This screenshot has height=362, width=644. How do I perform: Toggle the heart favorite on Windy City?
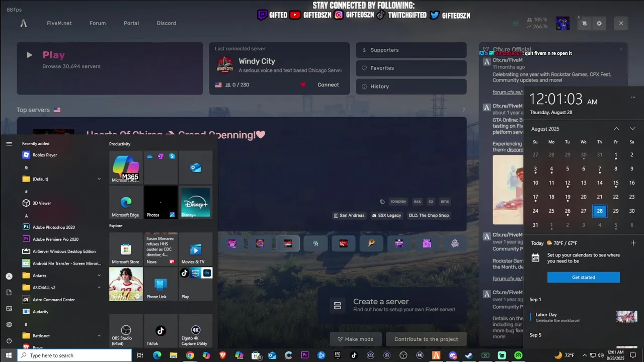pyautogui.click(x=303, y=85)
